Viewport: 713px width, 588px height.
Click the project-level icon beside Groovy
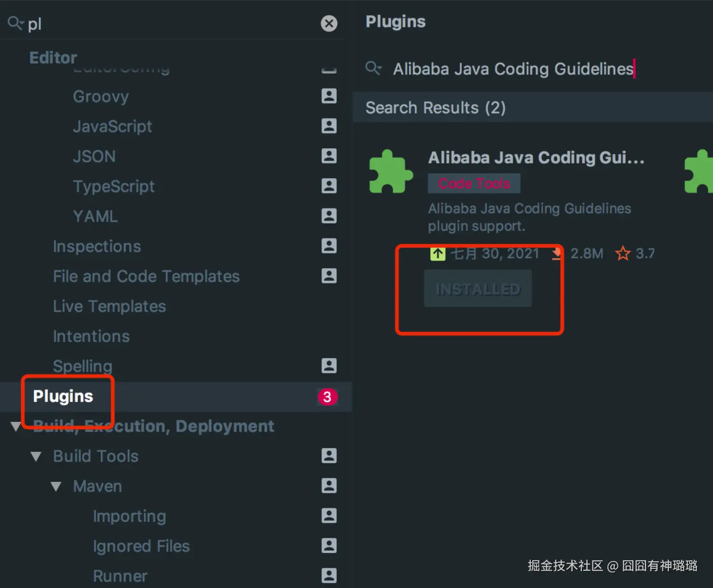[329, 96]
